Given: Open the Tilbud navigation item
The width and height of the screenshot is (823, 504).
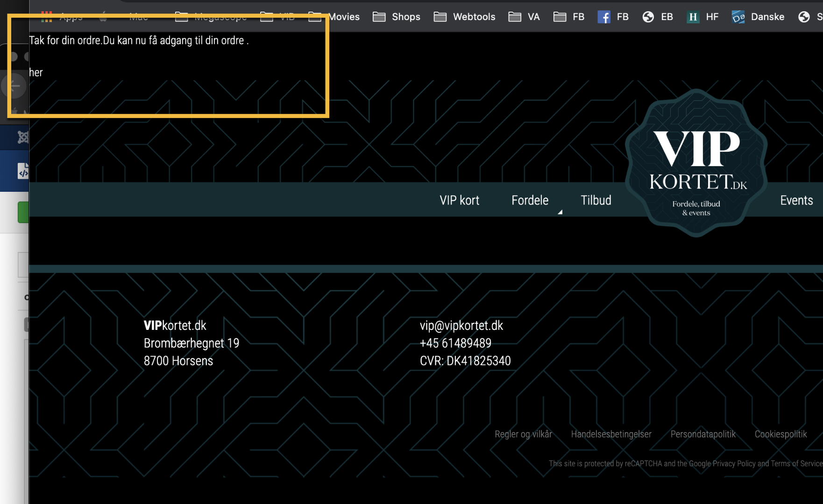Looking at the screenshot, I should 596,200.
